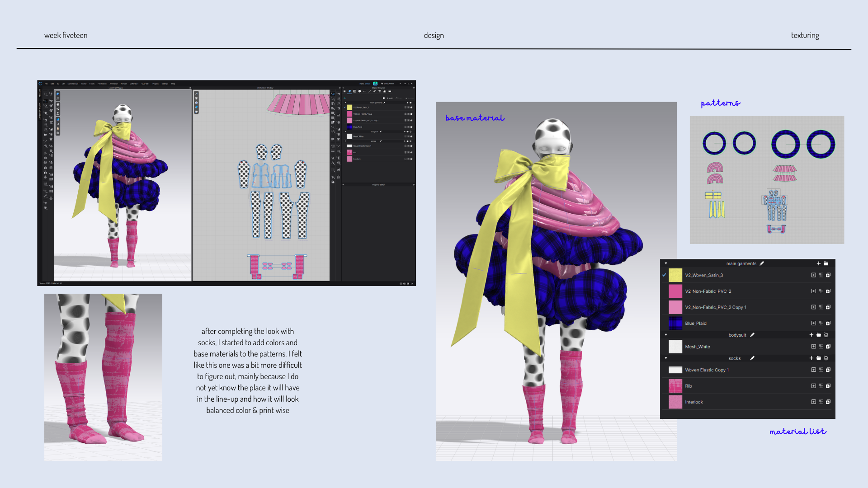
Task: Select the Mesh_White fabric name
Action: pos(698,347)
